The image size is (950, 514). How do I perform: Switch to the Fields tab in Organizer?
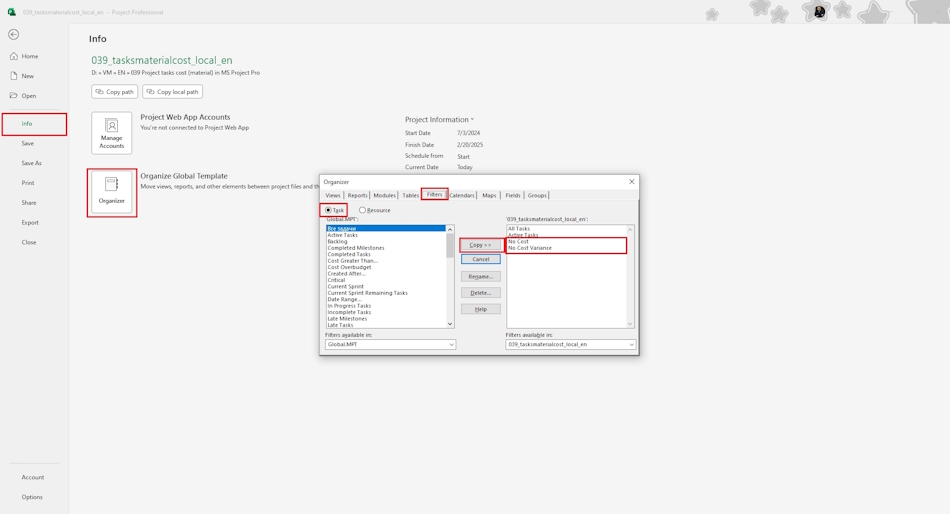(x=513, y=195)
